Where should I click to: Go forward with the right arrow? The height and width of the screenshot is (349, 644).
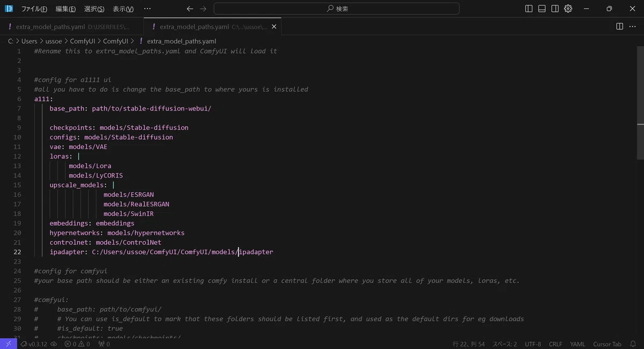tap(203, 9)
